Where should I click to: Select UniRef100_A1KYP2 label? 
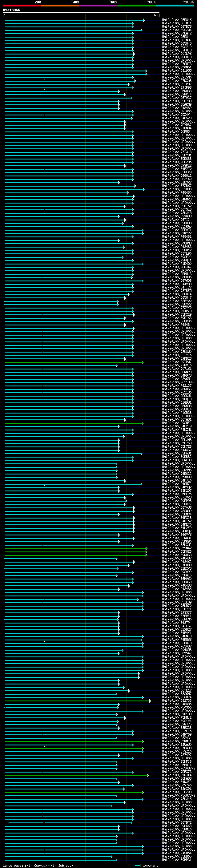[x=177, y=233]
